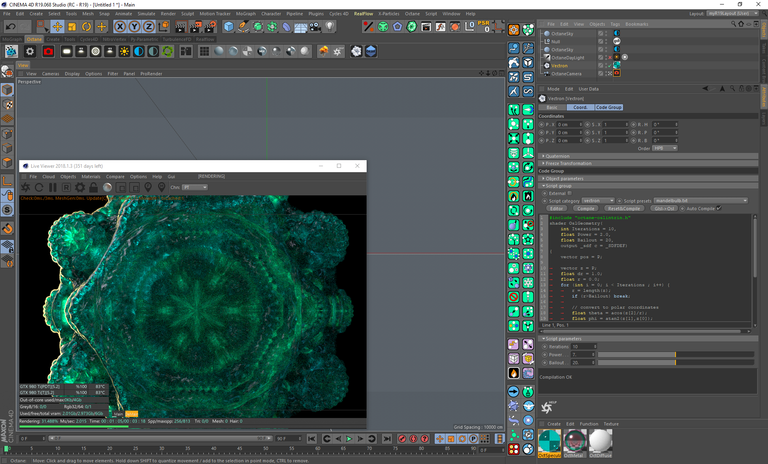
Task: Select the Move tool icon
Action: (56, 27)
